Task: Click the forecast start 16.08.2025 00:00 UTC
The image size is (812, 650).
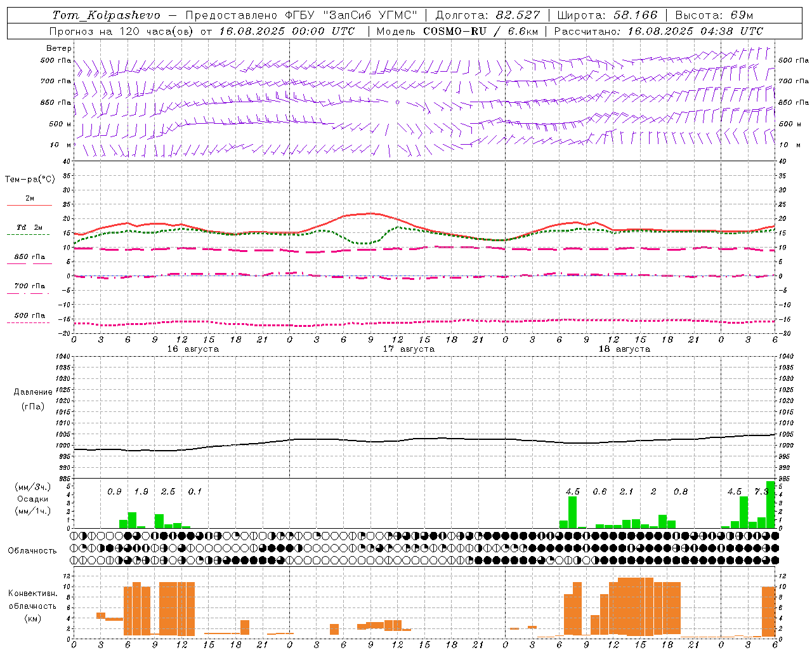Action: click(x=287, y=31)
